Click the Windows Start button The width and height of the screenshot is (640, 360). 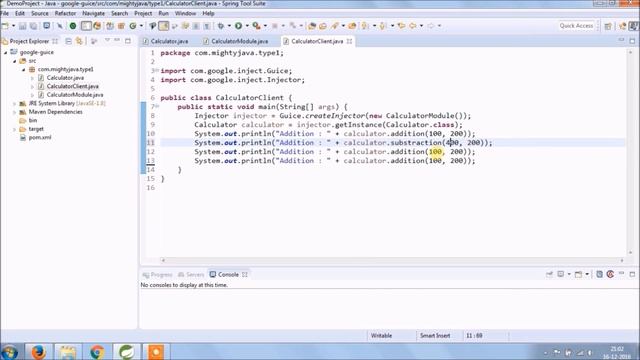pyautogui.click(x=10, y=351)
